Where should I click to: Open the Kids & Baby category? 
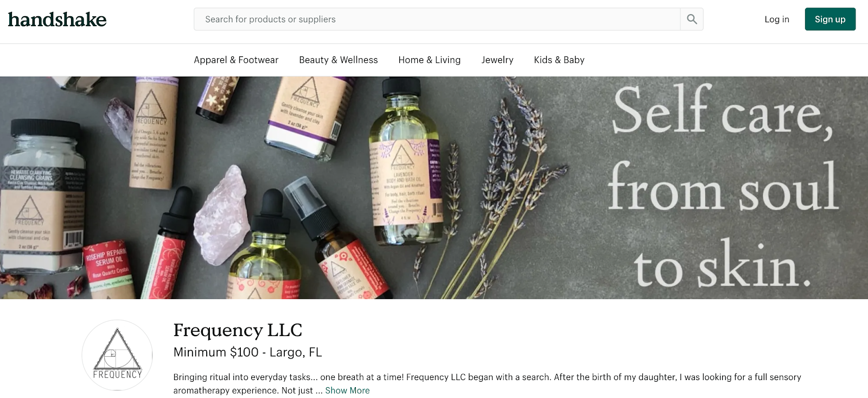559,60
